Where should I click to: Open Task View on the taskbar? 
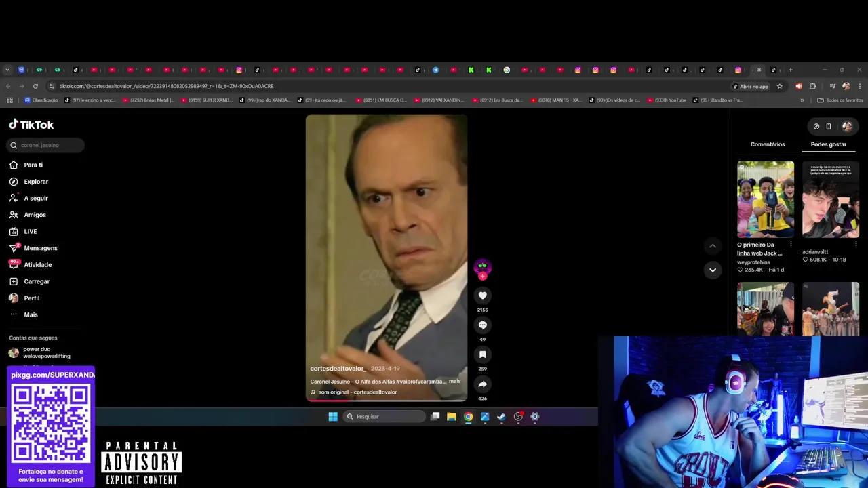[x=435, y=416]
